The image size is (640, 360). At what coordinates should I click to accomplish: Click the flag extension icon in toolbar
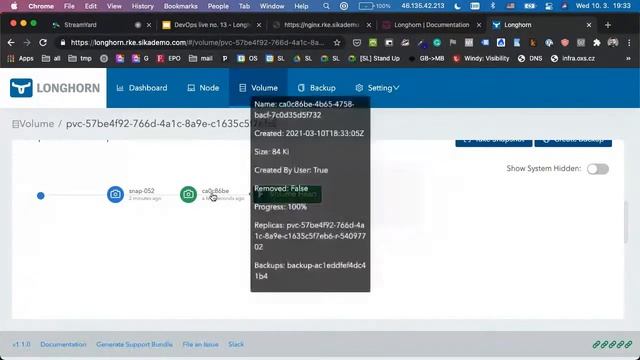(453, 42)
